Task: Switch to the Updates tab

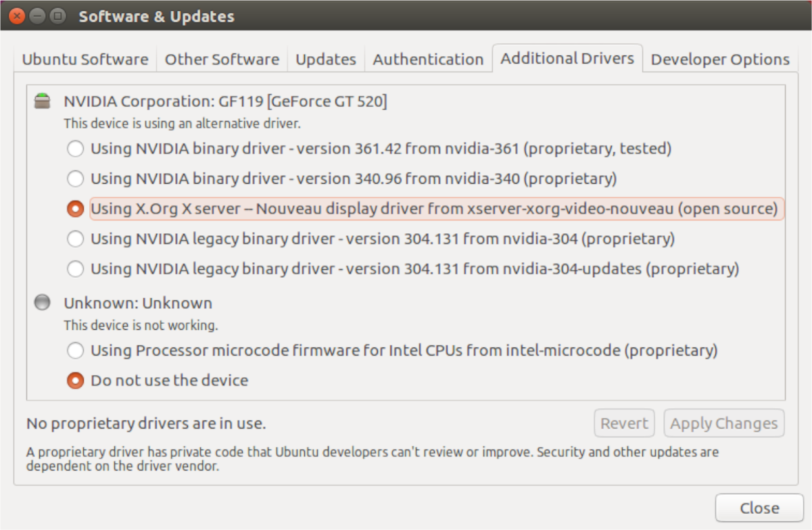Action: coord(325,59)
